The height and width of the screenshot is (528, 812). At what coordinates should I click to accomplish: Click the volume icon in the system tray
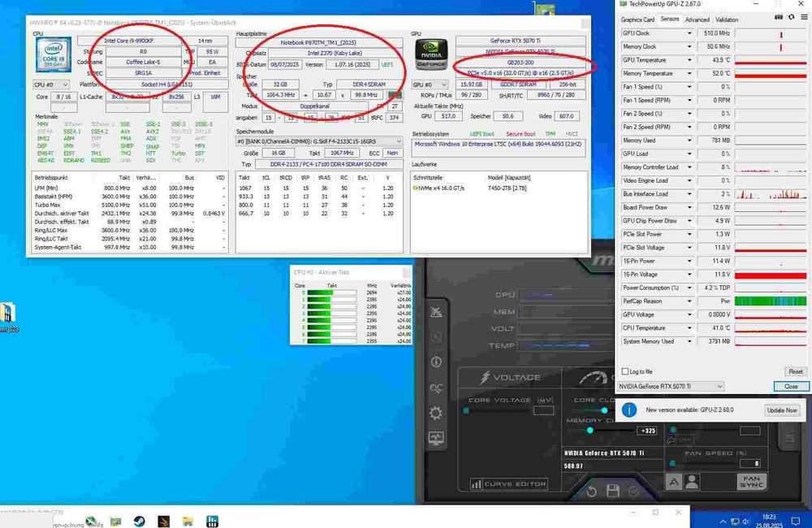746,522
